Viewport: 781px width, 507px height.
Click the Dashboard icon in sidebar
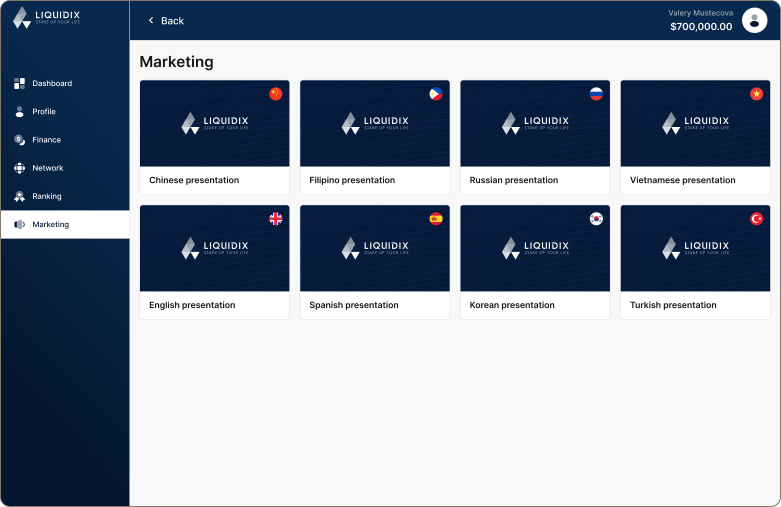pyautogui.click(x=19, y=83)
